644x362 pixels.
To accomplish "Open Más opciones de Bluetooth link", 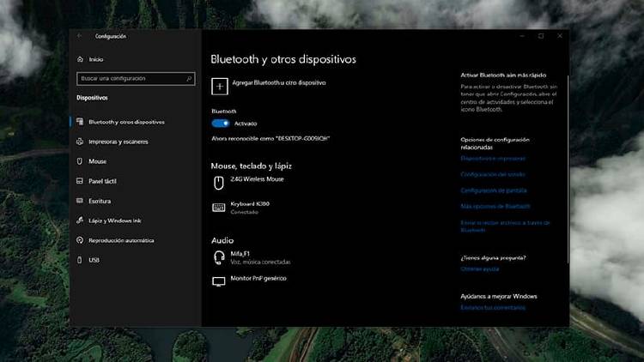I will pos(495,206).
